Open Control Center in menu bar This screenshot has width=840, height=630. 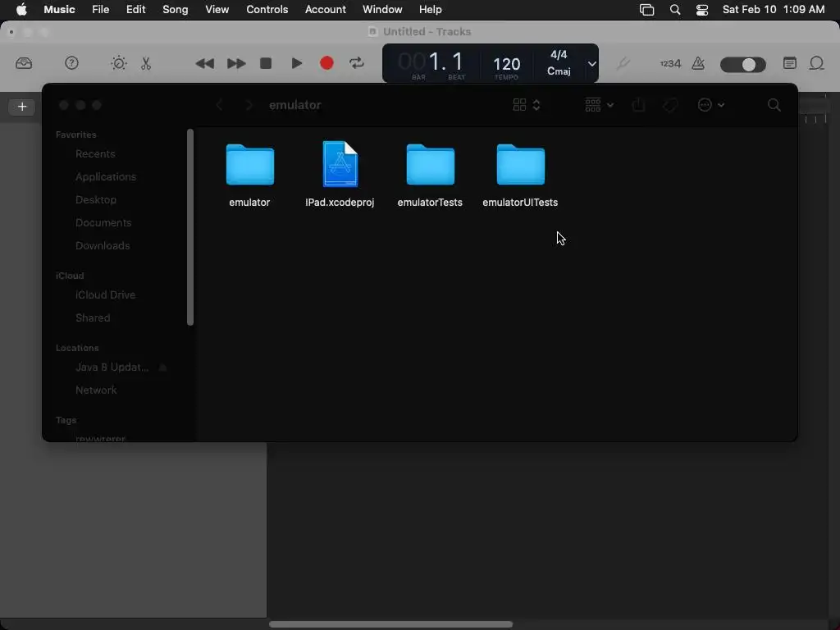click(x=702, y=10)
